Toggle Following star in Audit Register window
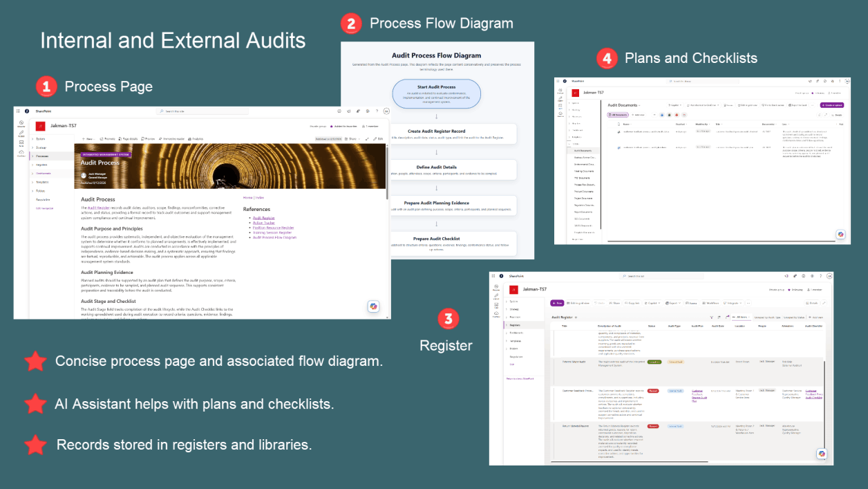This screenshot has width=868, height=489. (789, 290)
